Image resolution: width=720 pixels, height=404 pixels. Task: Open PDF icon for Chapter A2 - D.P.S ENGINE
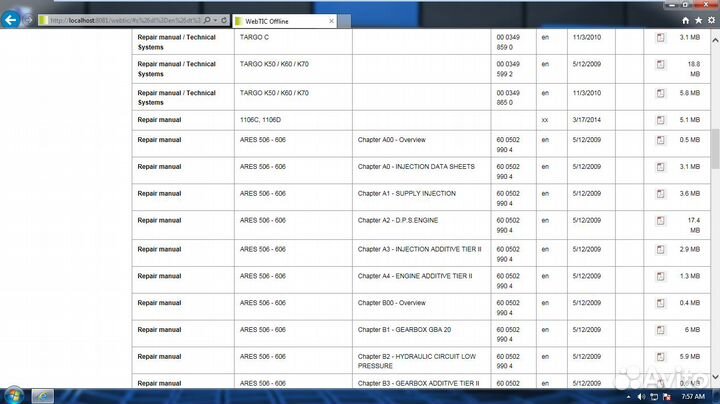tap(660, 220)
